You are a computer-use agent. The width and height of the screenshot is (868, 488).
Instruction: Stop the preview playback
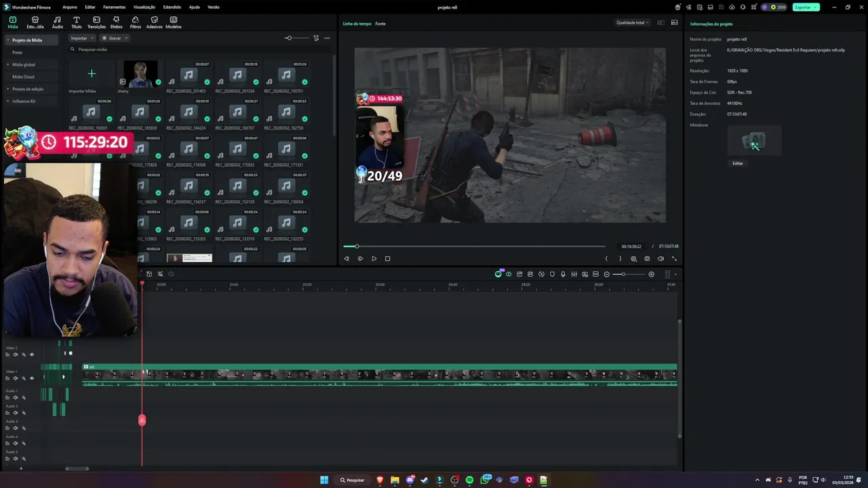click(x=387, y=258)
